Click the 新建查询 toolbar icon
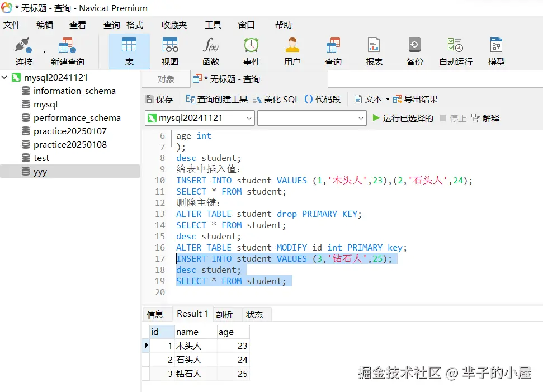 [x=68, y=51]
